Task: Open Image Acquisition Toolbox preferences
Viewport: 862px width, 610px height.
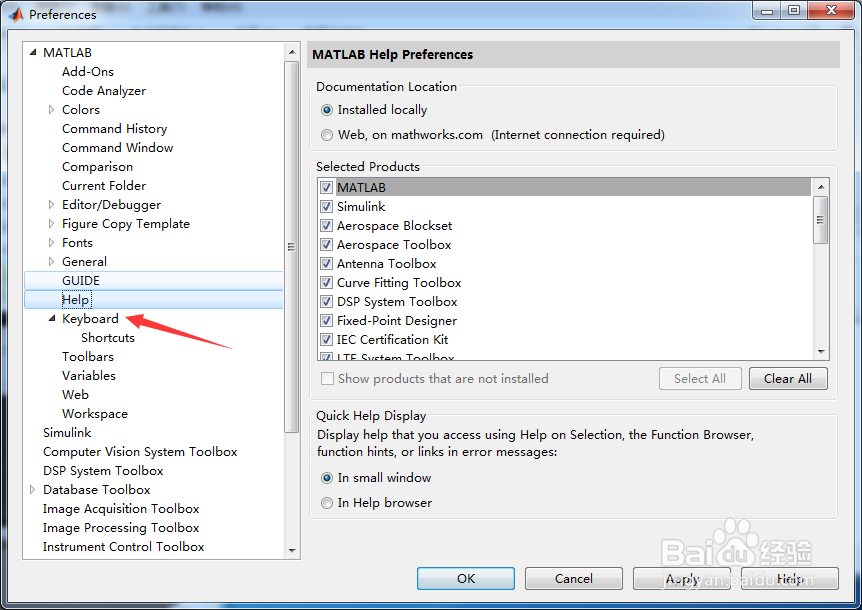Action: [121, 509]
